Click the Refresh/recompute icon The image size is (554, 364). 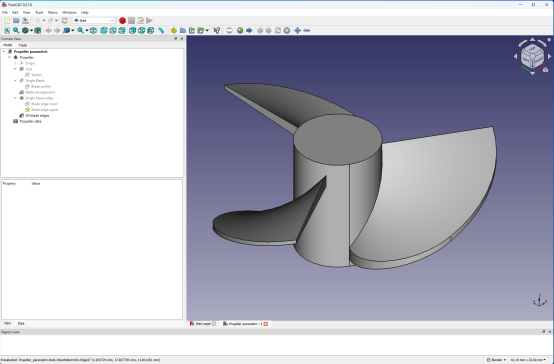click(x=64, y=20)
